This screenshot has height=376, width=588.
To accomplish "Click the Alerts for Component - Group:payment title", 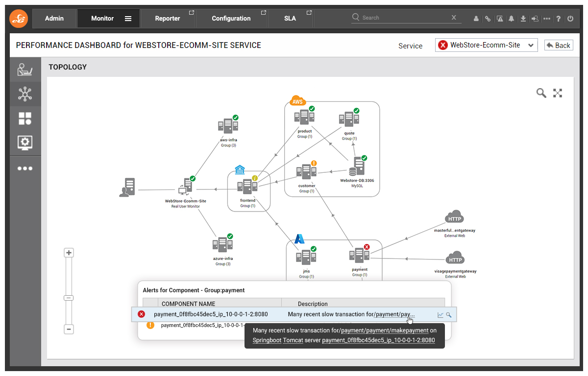I will click(194, 290).
